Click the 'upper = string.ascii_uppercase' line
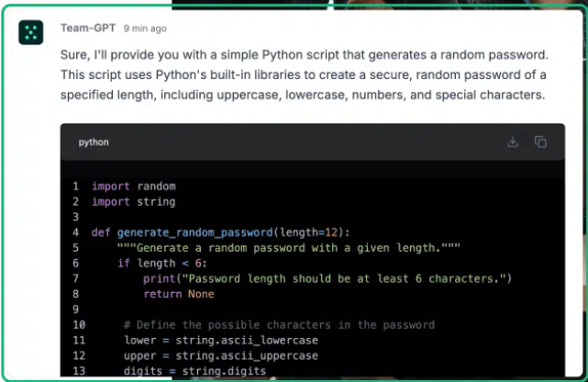 [x=221, y=355]
